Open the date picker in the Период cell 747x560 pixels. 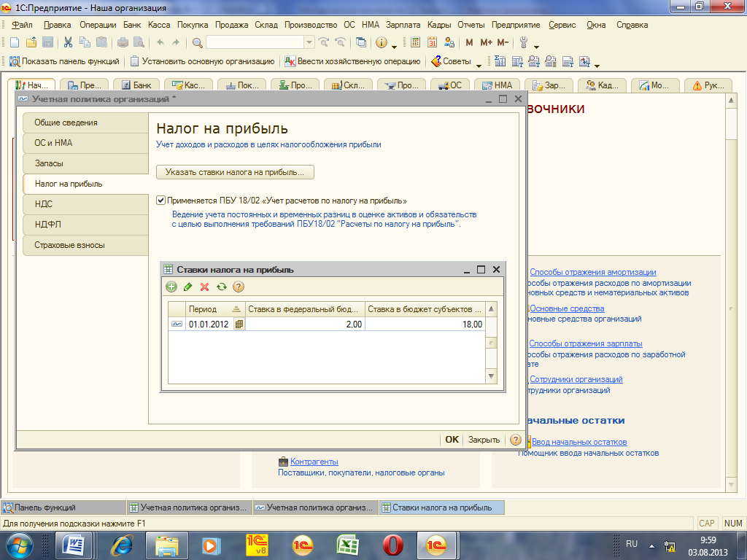point(239,324)
